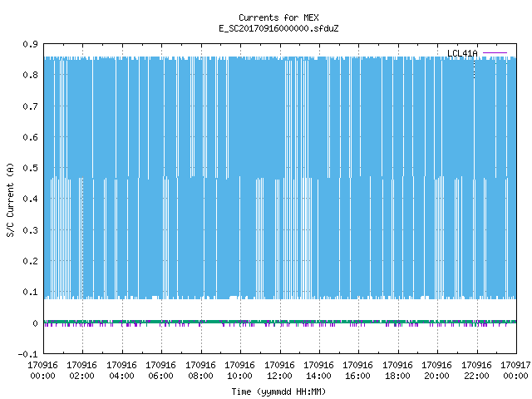Click the y-axis tick value 0.9
This screenshot has width=532, height=399.
[30, 44]
